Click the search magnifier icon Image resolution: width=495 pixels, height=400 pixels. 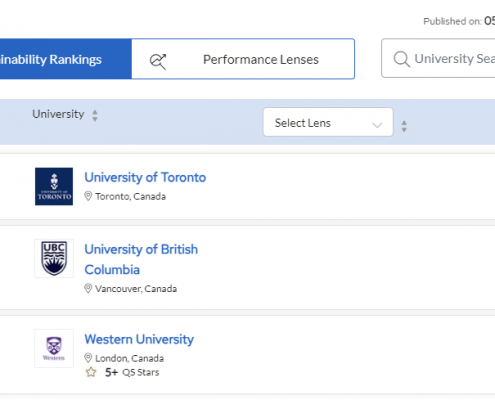[x=401, y=59]
